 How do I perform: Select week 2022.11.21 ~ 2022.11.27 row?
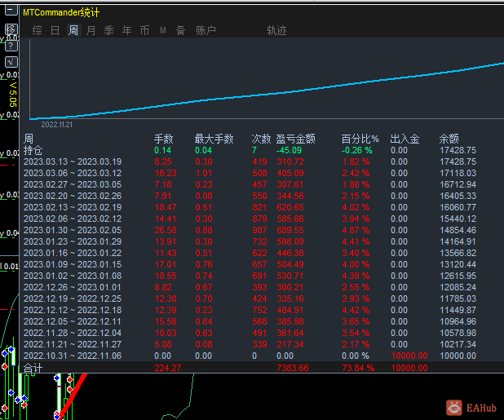tap(250, 344)
